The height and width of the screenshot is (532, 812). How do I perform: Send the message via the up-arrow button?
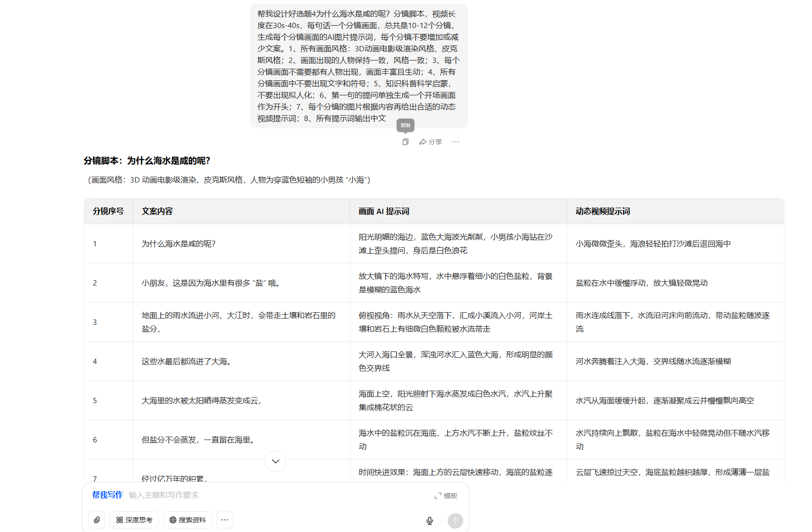tap(455, 521)
